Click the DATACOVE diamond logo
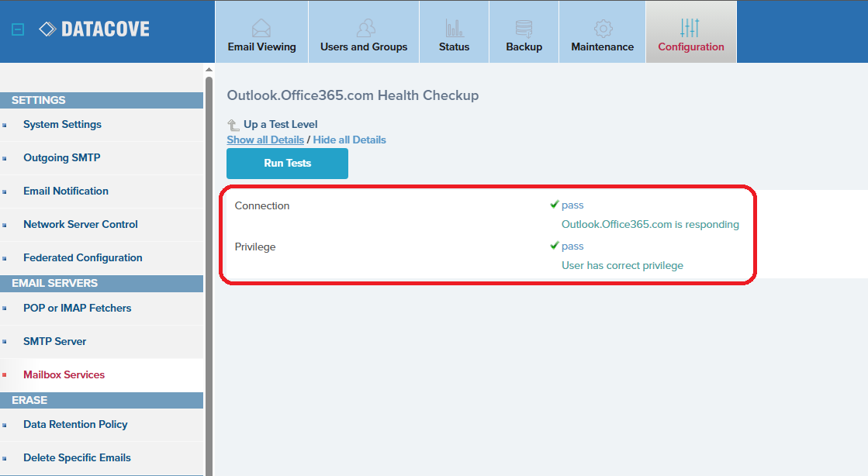 click(47, 29)
